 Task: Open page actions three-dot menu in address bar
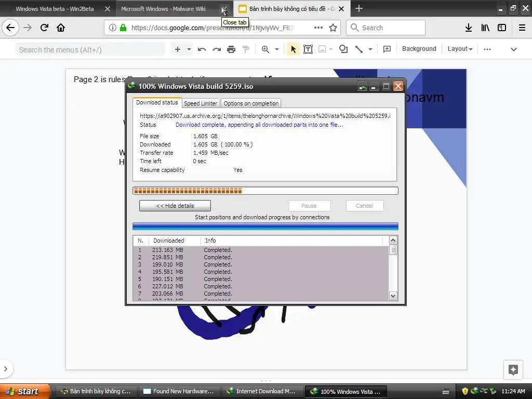(318, 28)
